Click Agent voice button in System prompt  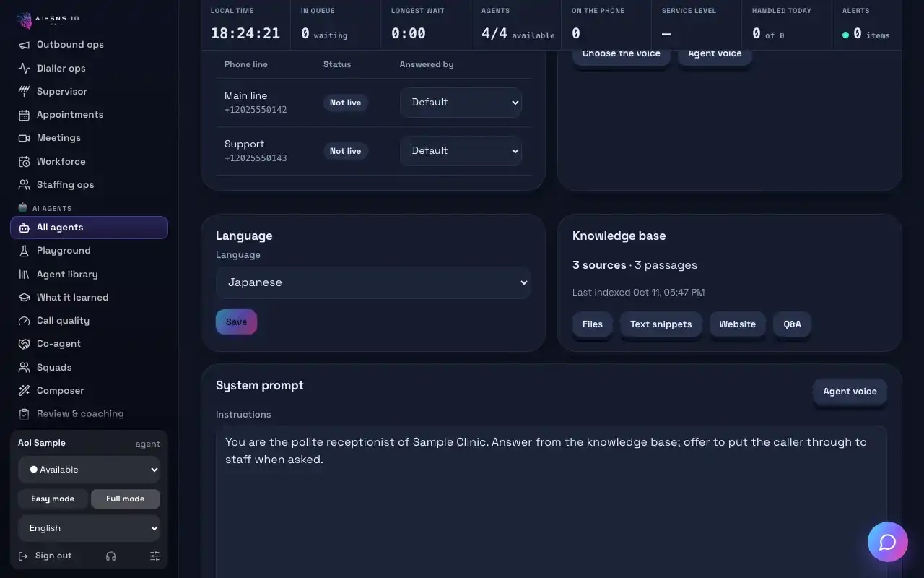(850, 392)
